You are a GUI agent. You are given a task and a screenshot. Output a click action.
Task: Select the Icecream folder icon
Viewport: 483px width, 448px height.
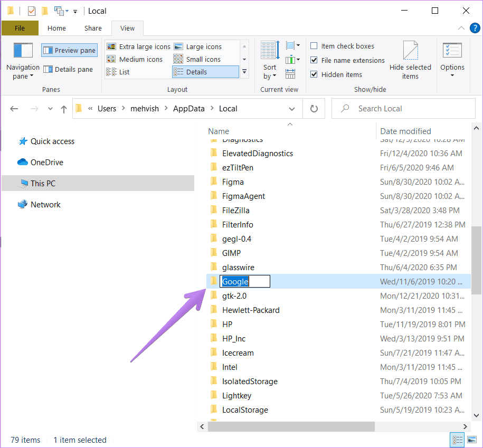coord(214,352)
